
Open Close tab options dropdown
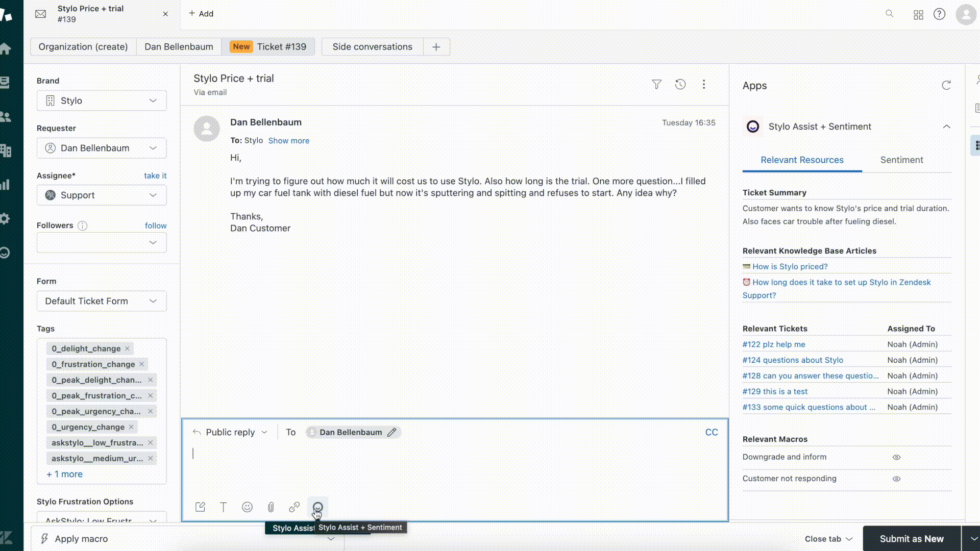pos(828,539)
